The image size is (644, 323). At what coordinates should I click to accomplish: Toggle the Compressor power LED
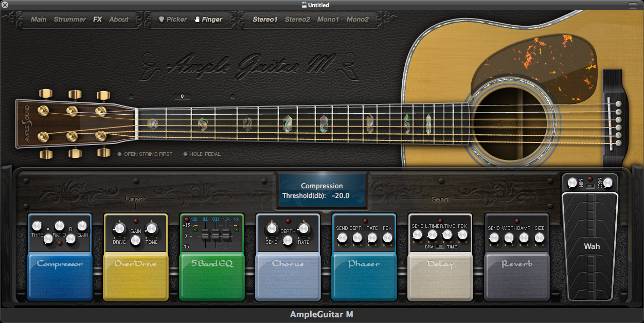(60, 243)
